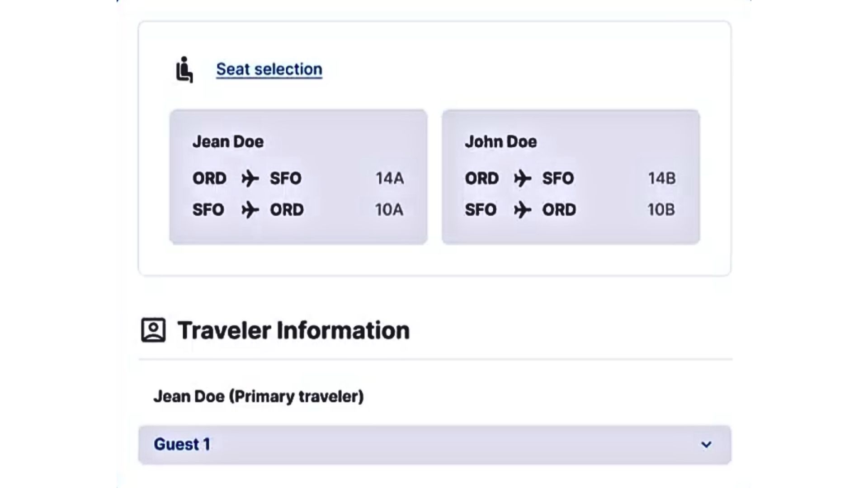
Task: Click ORD origin code in John Doe's card
Action: [482, 178]
